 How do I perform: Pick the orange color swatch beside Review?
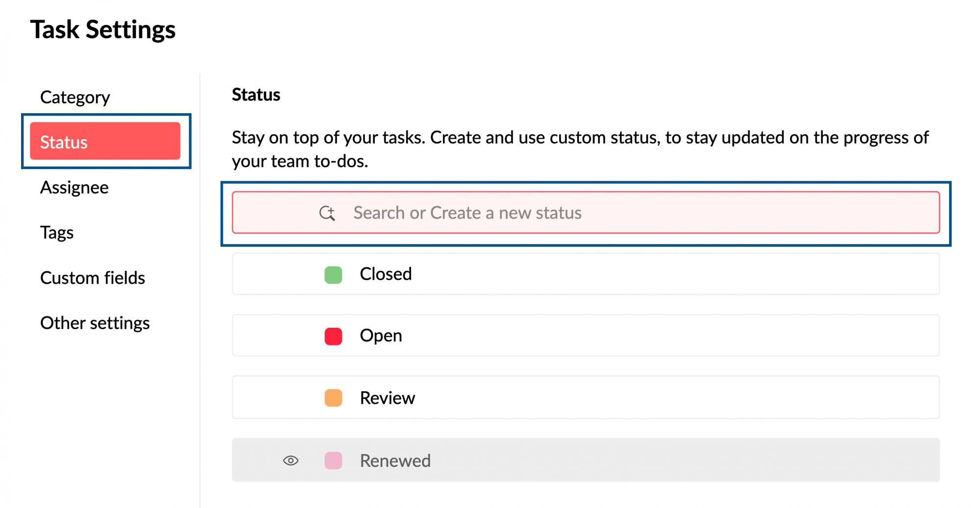coord(333,398)
